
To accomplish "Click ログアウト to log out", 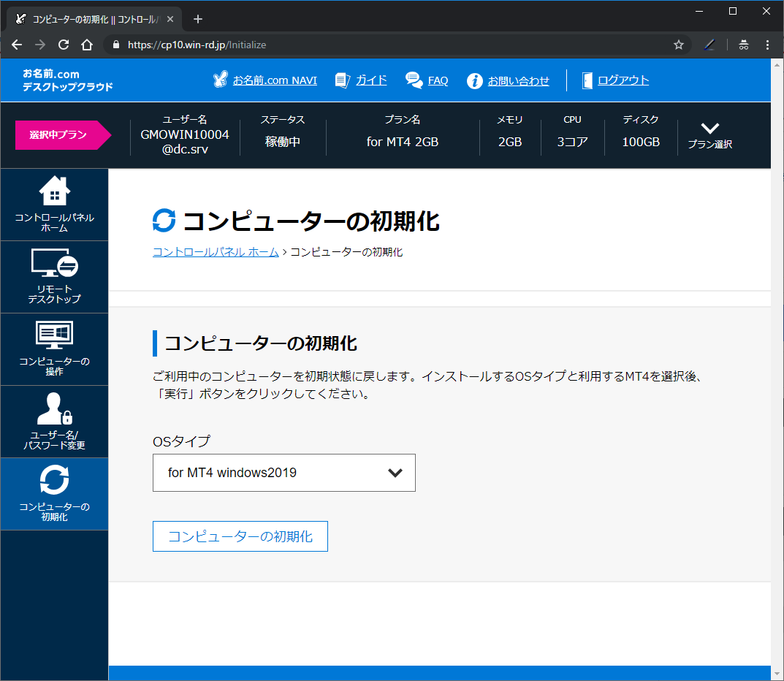I will click(x=623, y=80).
